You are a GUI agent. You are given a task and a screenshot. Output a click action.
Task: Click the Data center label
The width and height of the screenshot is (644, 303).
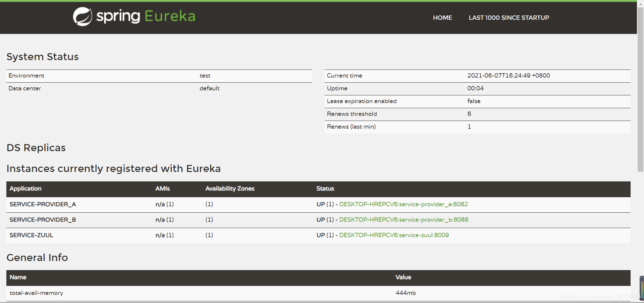(25, 88)
